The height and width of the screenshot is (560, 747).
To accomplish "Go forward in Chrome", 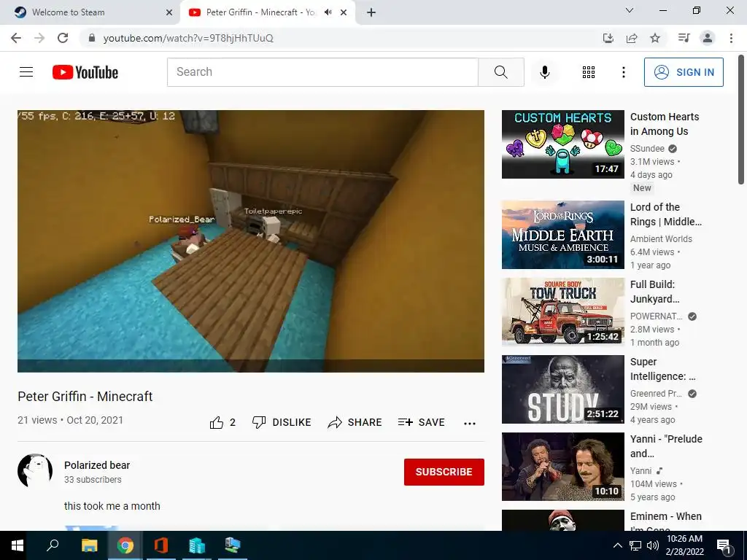I will (39, 38).
